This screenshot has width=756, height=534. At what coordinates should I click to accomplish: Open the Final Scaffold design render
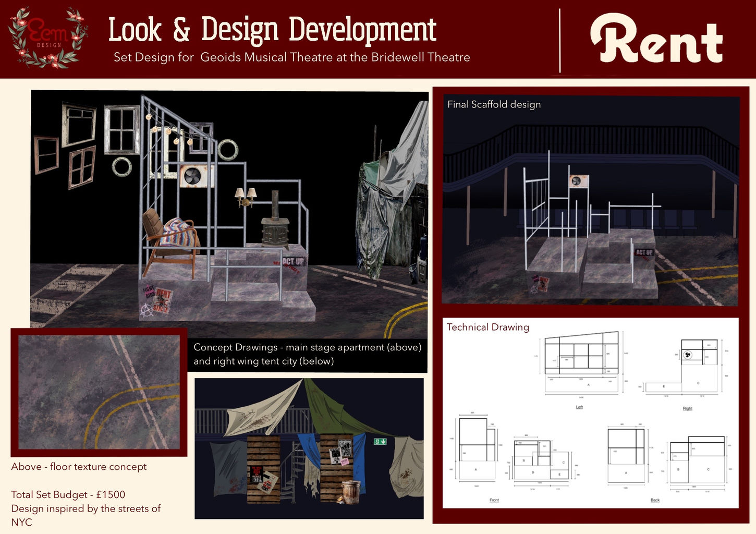click(590, 200)
